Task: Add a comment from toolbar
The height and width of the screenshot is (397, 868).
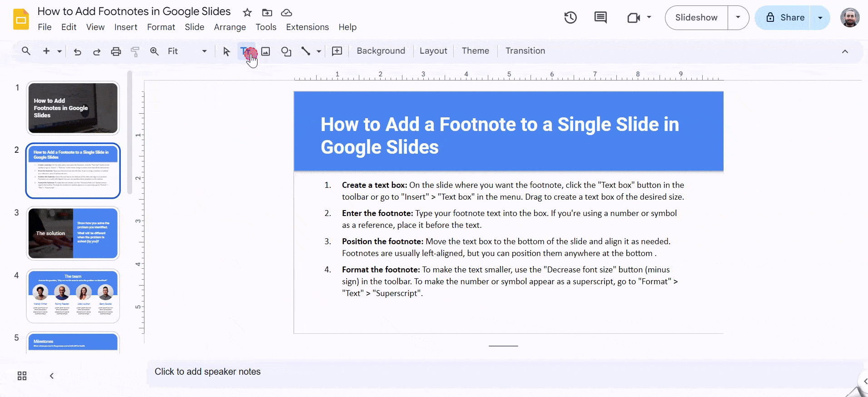Action: [337, 51]
